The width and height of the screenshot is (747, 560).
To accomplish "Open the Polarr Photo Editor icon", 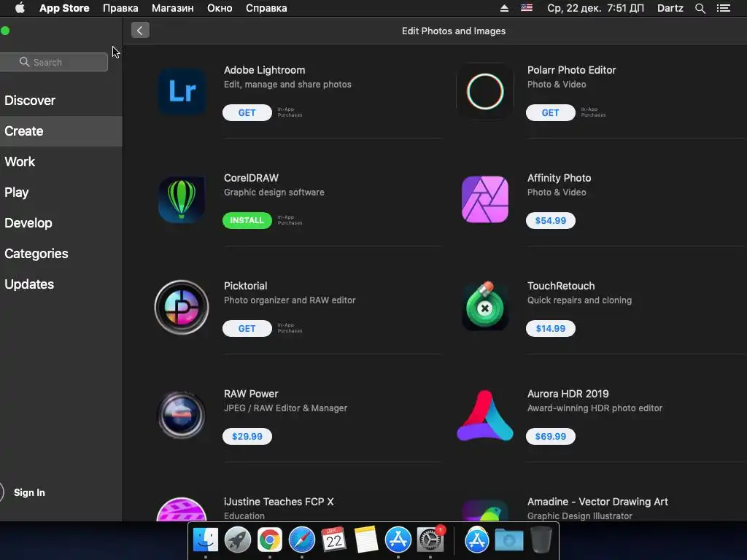I will point(485,91).
